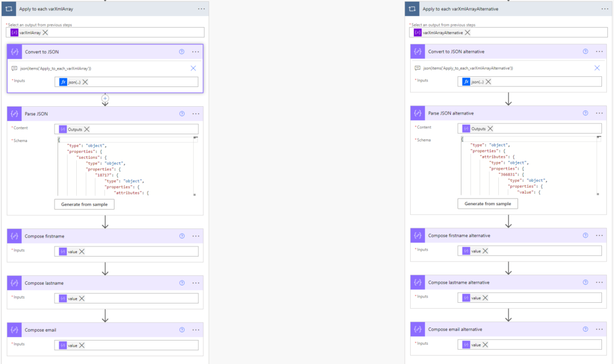Click the Parse JSON action icon

tap(14, 113)
